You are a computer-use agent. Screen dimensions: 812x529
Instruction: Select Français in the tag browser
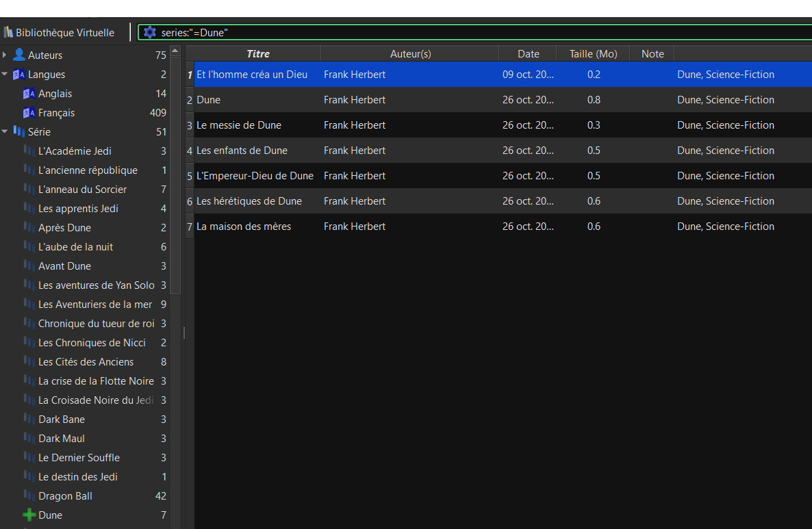[56, 113]
